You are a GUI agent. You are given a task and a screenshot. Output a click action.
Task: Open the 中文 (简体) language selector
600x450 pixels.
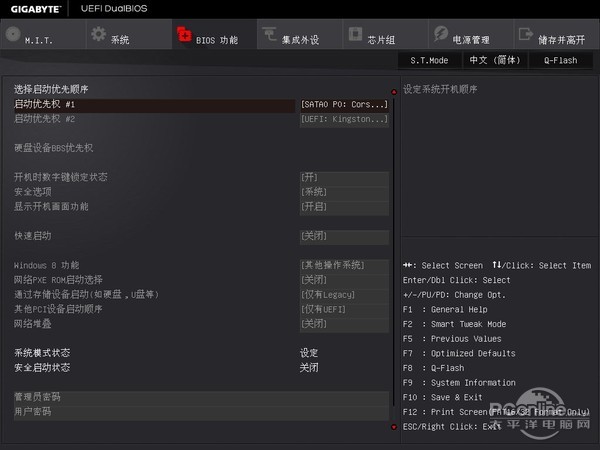(495, 60)
